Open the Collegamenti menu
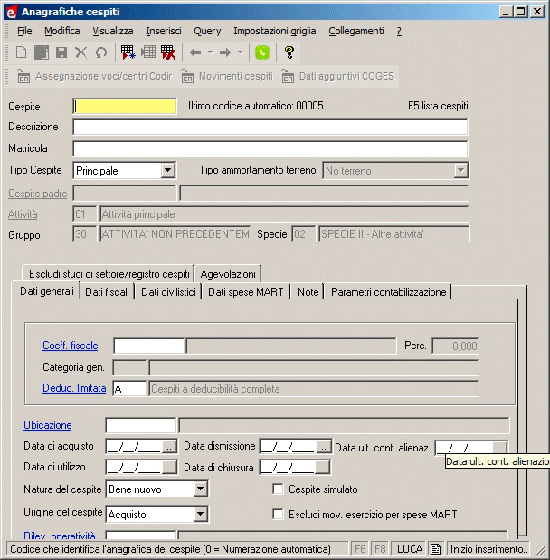 [356, 31]
